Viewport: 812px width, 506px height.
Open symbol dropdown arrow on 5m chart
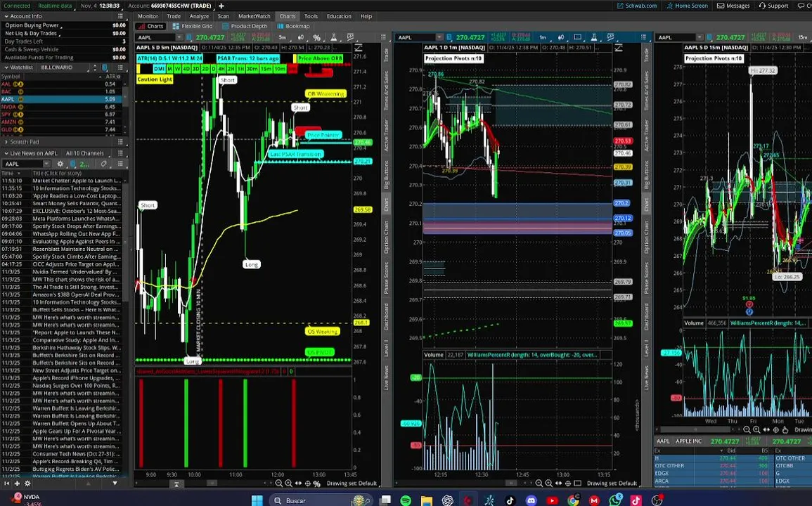[179, 37]
